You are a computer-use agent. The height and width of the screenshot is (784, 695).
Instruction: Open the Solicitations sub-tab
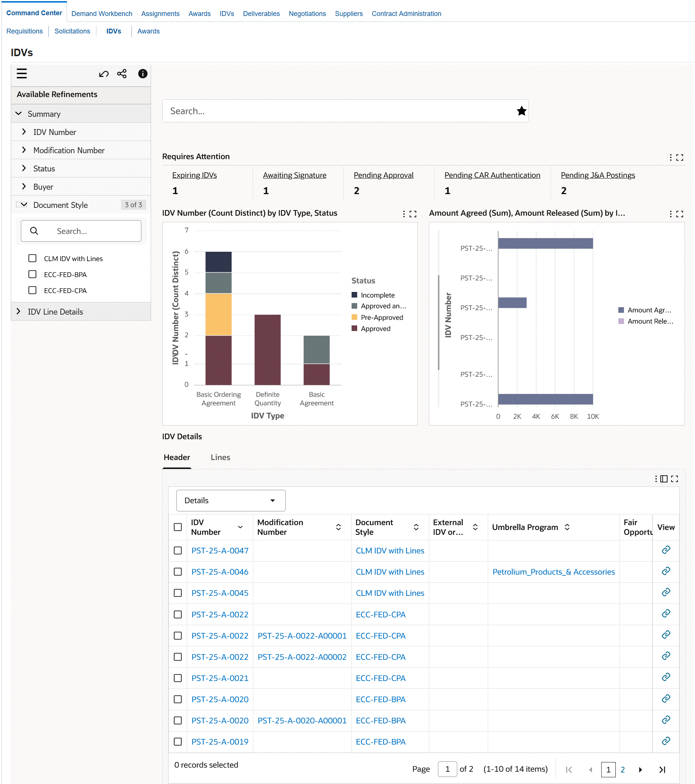coord(72,32)
